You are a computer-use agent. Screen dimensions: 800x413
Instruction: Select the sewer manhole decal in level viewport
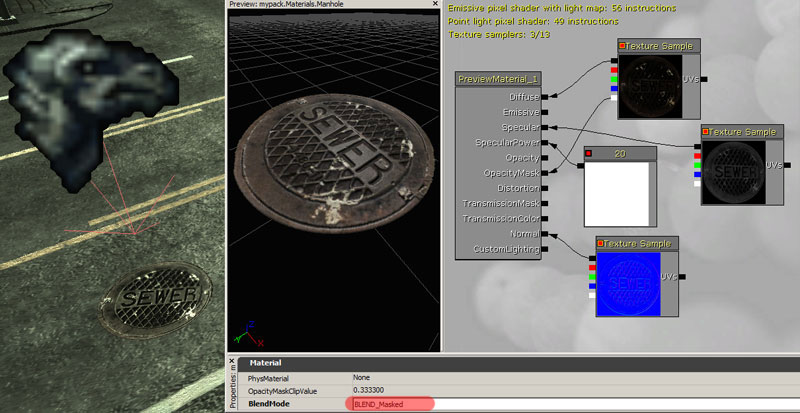[x=155, y=301]
